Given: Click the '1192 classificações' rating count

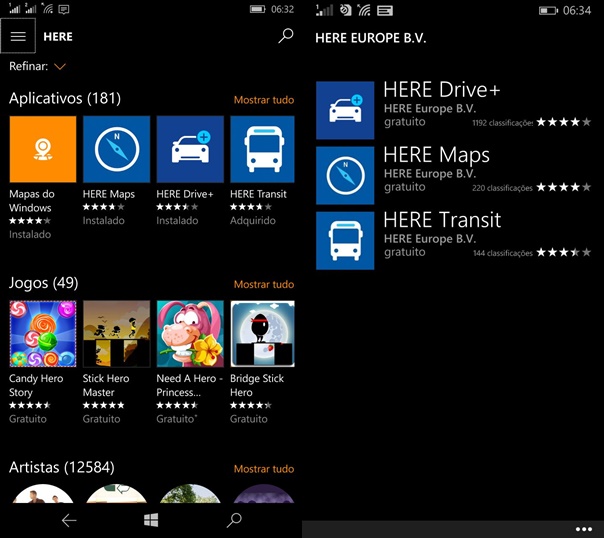Looking at the screenshot, I should 503,123.
